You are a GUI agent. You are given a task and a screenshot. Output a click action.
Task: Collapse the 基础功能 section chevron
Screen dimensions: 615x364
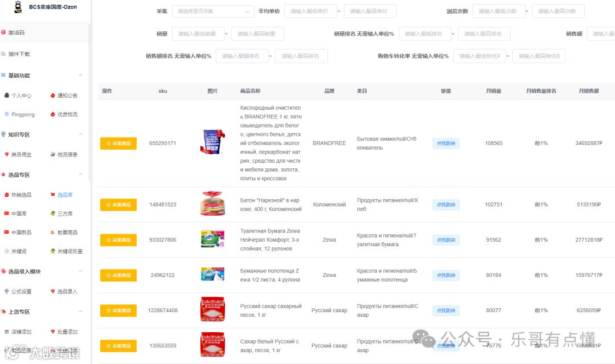click(x=80, y=75)
